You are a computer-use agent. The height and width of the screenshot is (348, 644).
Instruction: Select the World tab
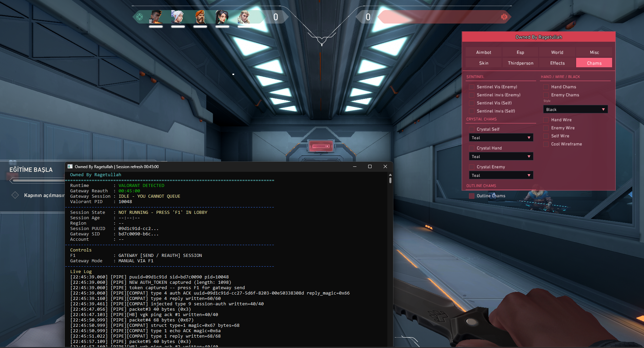tap(557, 52)
